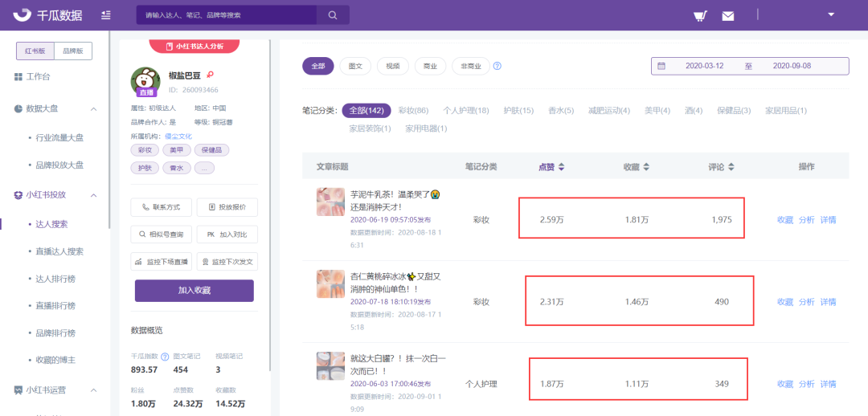Click the 美甲 tag in profile
Screen dimensions: 868x416
(177, 150)
